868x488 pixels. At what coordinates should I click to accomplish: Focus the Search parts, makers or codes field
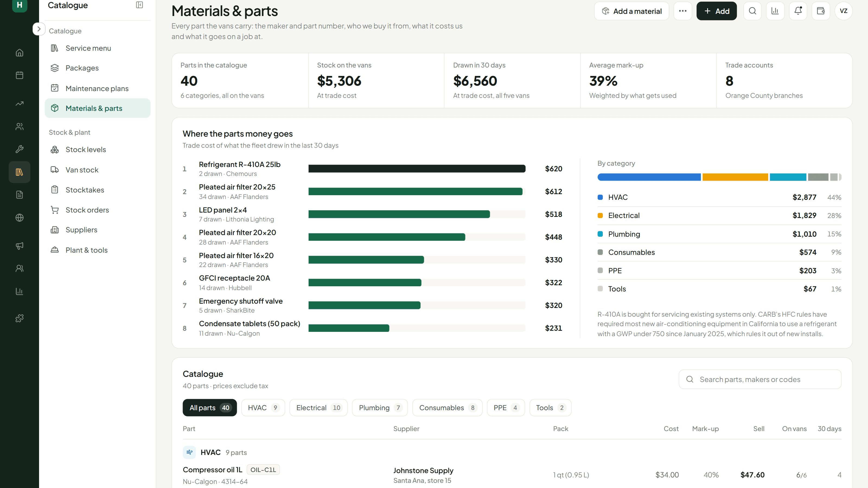pos(760,379)
